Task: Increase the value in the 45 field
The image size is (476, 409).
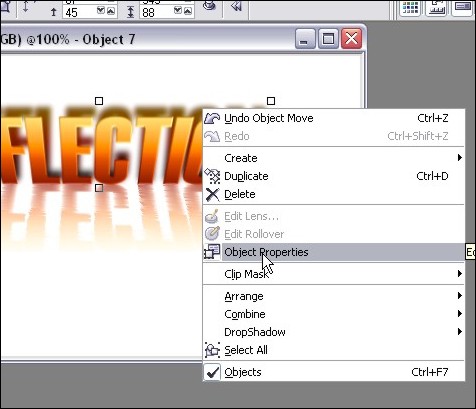Action: 111,11
